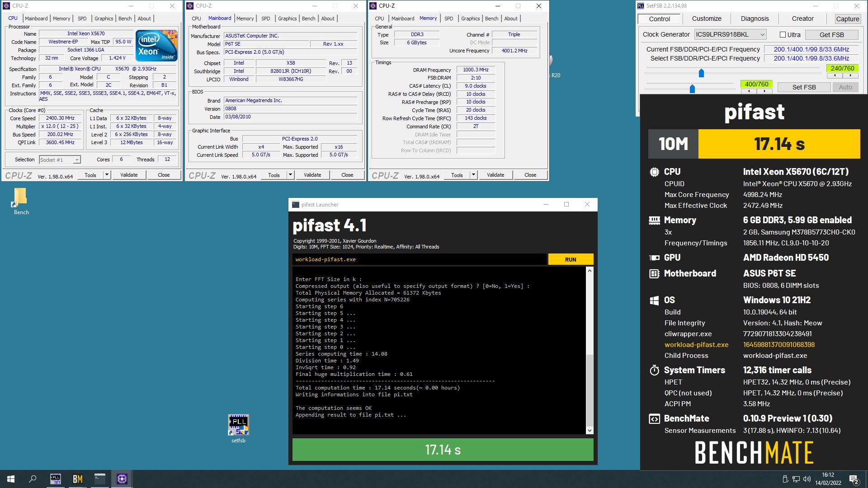Screen dimensions: 868x488
Task: Expand Tools arrow in Memory CPU-Z window
Action: [473, 175]
